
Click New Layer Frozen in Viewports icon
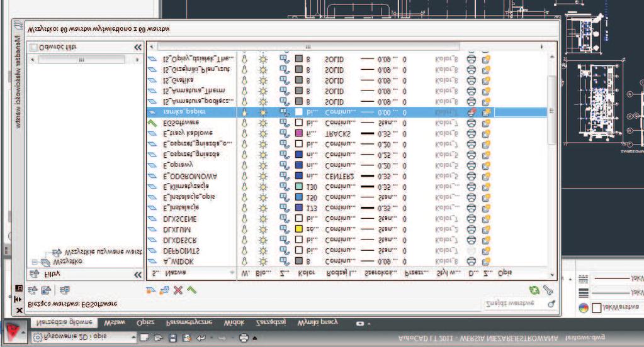point(164,290)
